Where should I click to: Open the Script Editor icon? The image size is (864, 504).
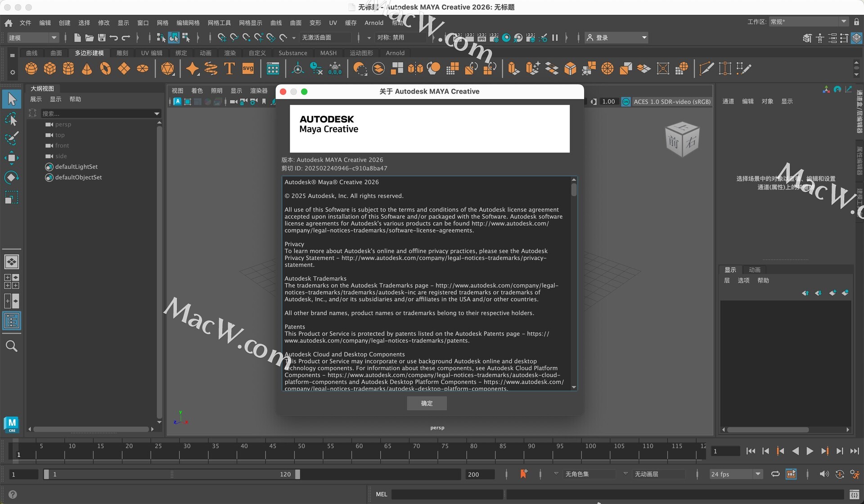pos(854,494)
